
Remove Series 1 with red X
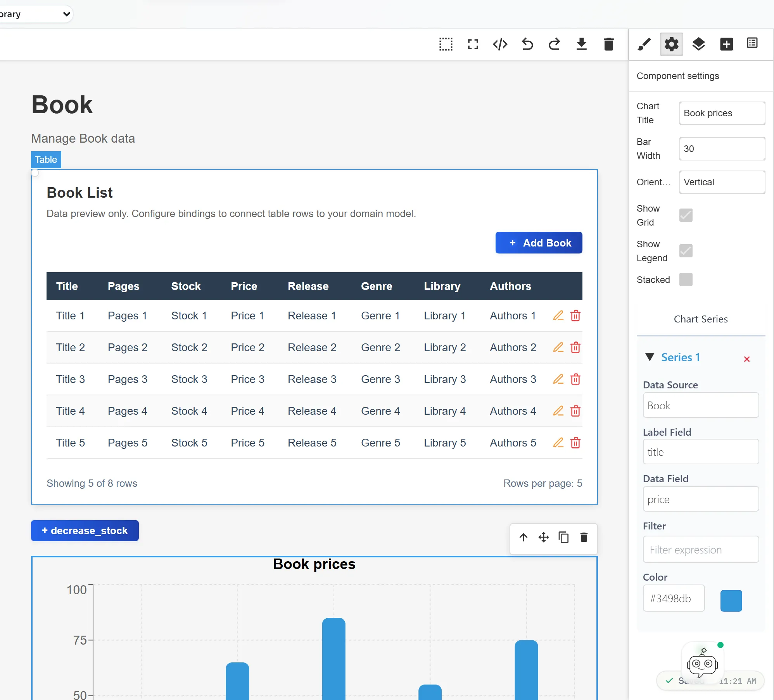pos(747,359)
